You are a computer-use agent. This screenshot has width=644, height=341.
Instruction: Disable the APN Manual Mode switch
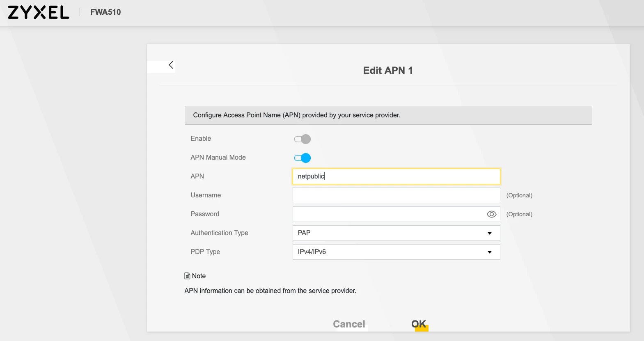coord(303,158)
